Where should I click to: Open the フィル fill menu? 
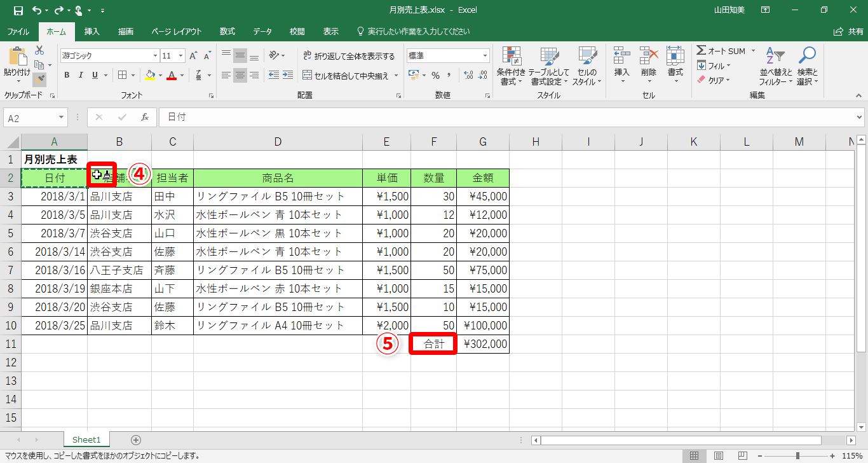coord(714,66)
